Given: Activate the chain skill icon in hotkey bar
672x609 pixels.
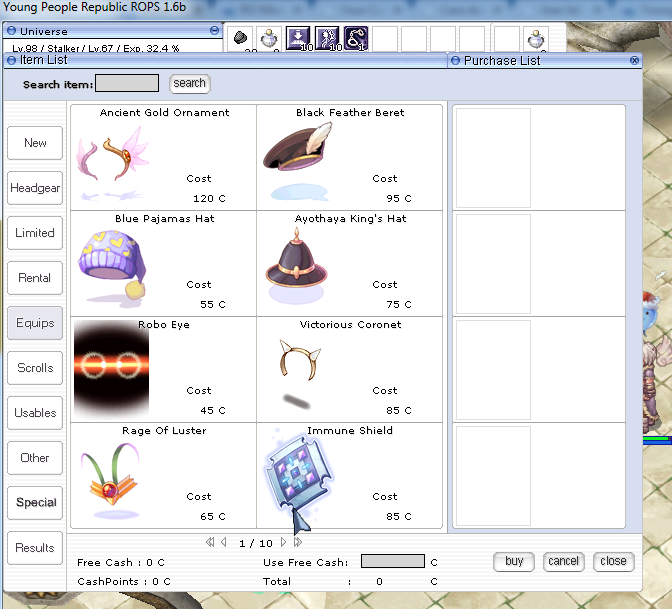Looking at the screenshot, I should click(x=356, y=38).
